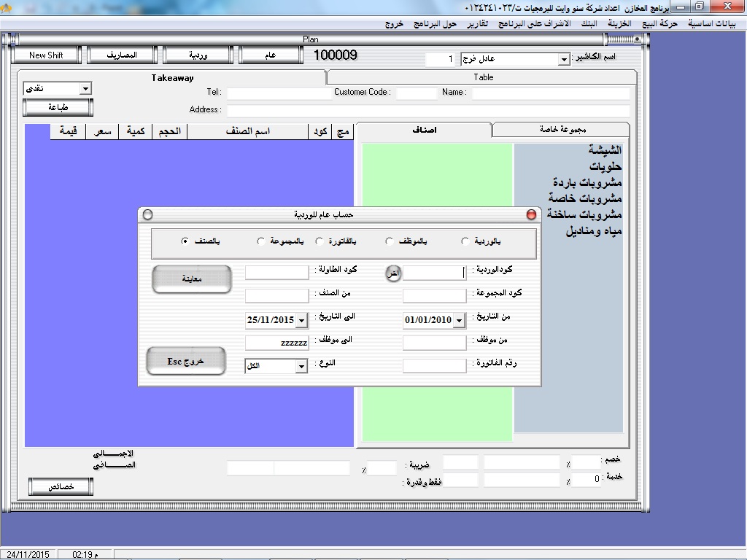
Task: Open the النوع type dropdown
Action: 301,367
